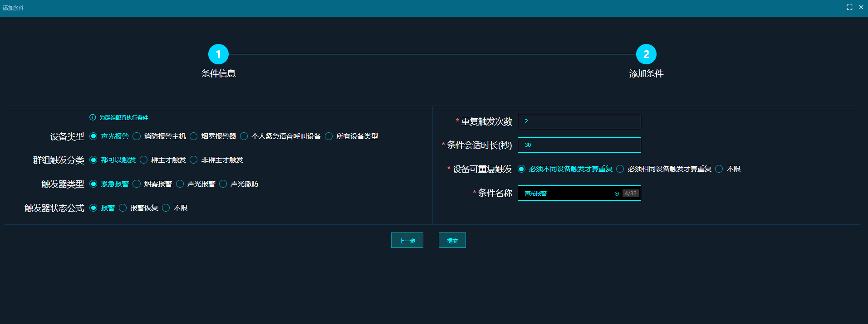The image size is (868, 324).
Task: Click the fullscreen icon in title bar
Action: click(x=849, y=7)
